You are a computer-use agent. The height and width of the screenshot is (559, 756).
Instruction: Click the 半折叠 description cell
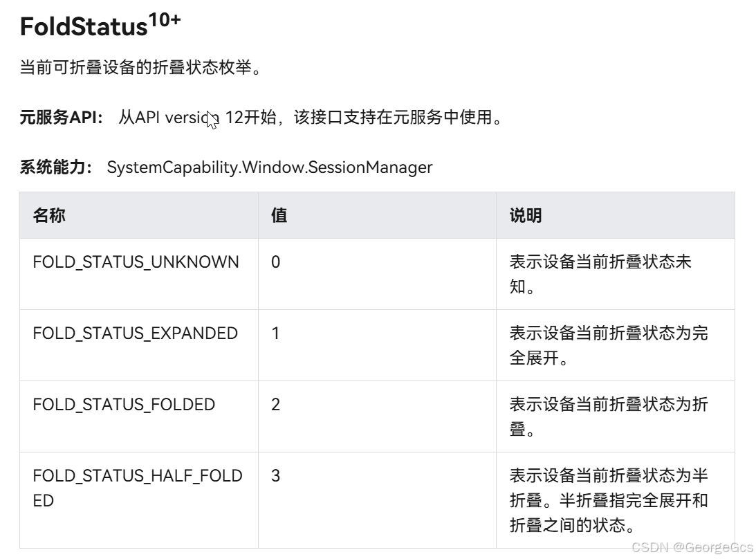pyautogui.click(x=609, y=500)
